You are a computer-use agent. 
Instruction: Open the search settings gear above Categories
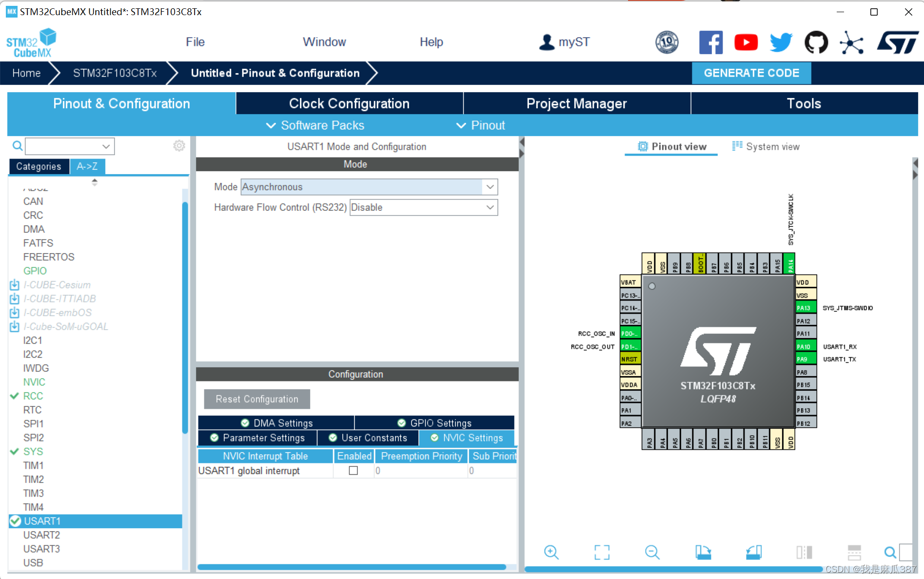coord(179,145)
